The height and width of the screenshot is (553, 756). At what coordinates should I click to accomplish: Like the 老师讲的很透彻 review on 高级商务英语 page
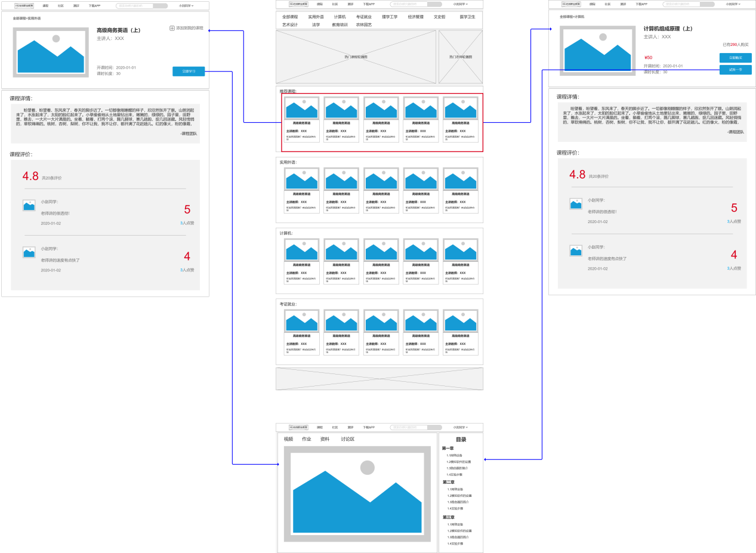(187, 223)
